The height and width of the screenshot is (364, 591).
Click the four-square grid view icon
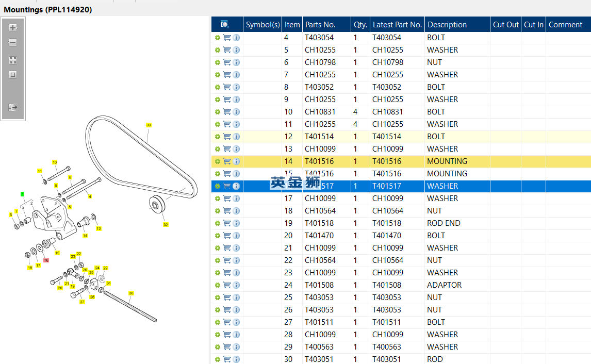13,60
